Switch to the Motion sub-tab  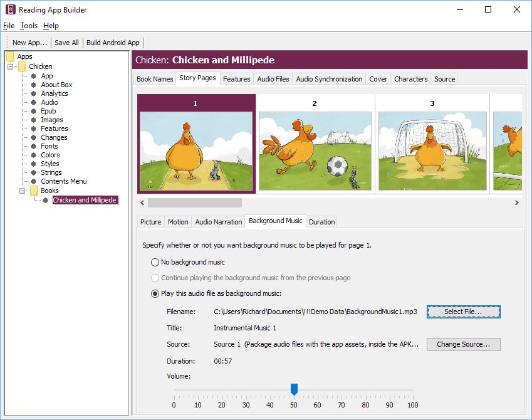(178, 222)
